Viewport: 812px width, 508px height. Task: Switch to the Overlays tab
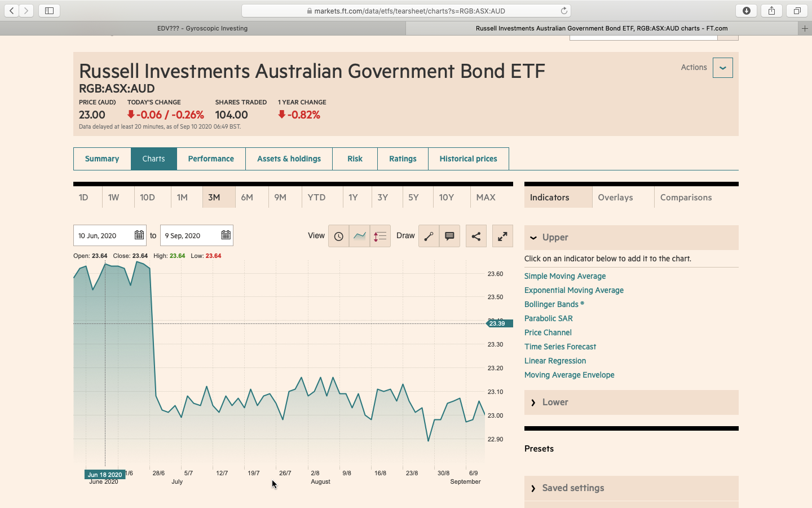[615, 198]
